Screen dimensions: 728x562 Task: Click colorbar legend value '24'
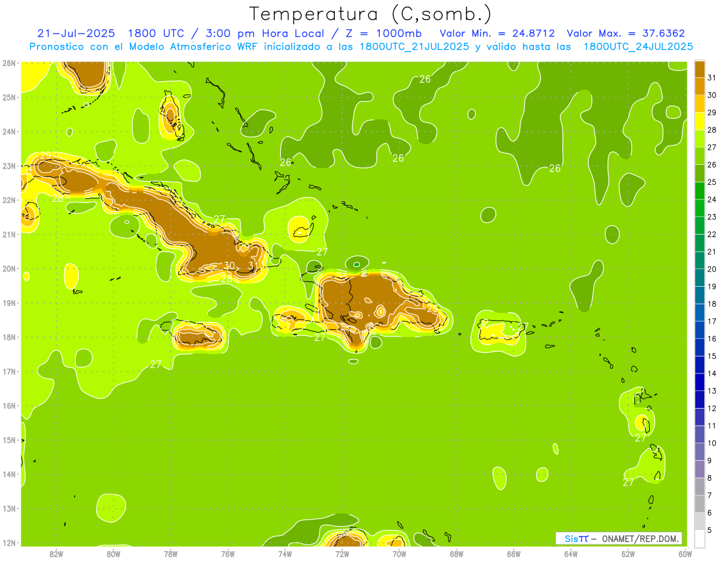tap(712, 199)
